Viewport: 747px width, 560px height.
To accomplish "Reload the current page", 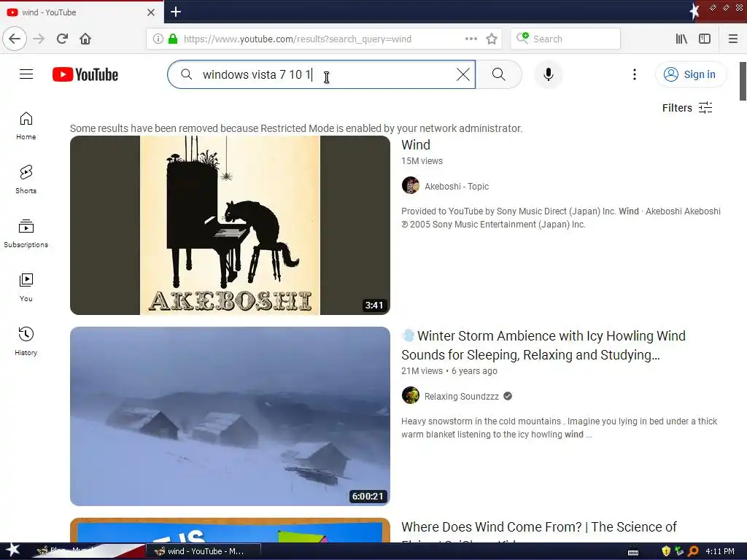I will pyautogui.click(x=62, y=39).
